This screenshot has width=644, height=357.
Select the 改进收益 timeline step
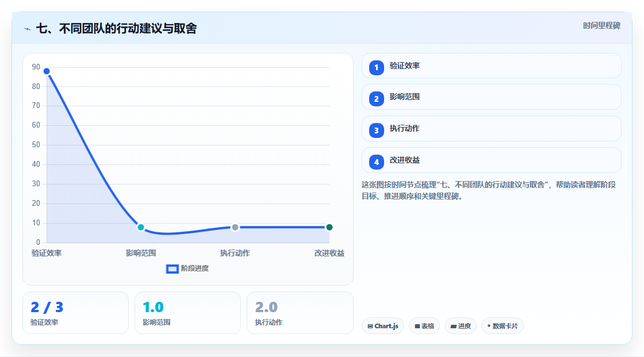tap(491, 160)
